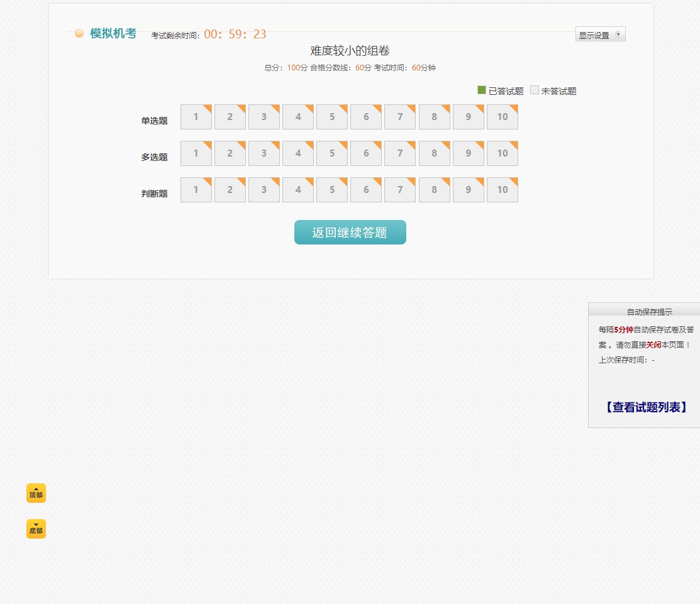Open the 显示设置 dropdown arrow

click(618, 35)
